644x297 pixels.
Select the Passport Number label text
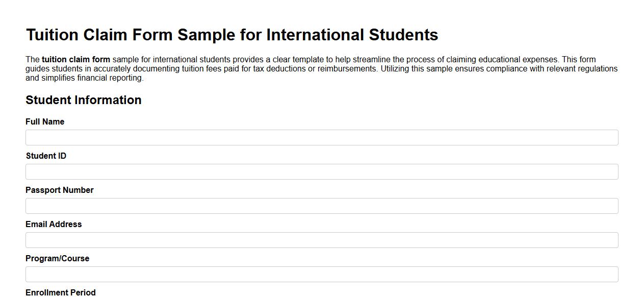(60, 190)
